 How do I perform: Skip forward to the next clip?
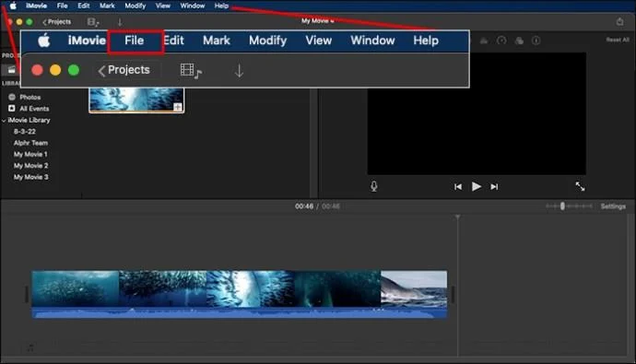click(494, 187)
